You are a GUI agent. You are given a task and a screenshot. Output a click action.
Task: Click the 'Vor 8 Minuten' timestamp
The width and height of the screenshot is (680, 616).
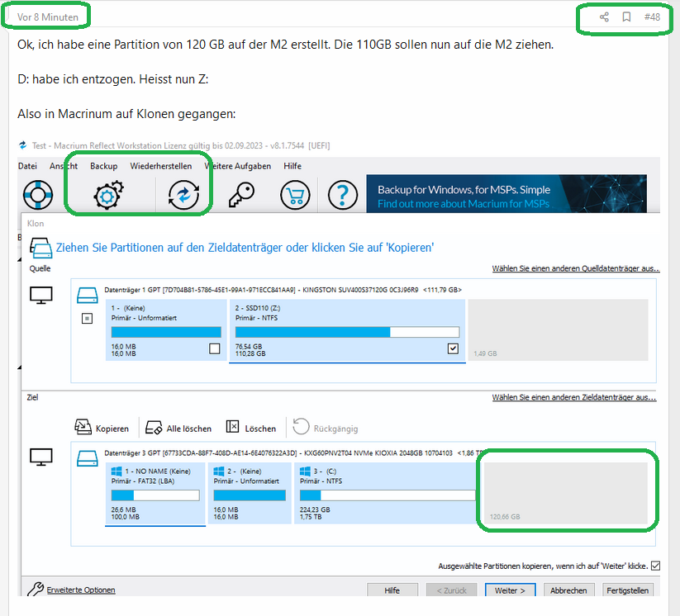coord(48,17)
